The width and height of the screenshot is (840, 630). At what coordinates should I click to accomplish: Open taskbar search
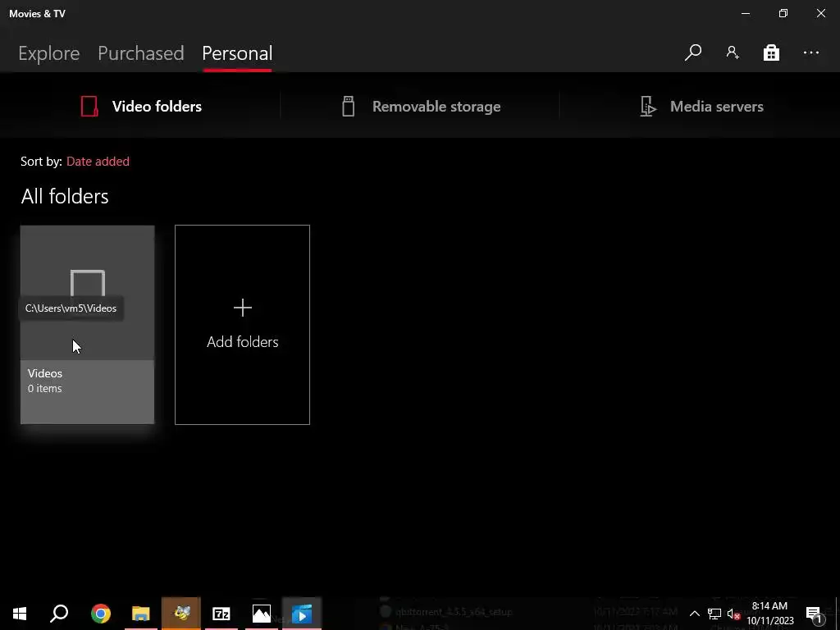point(59,614)
